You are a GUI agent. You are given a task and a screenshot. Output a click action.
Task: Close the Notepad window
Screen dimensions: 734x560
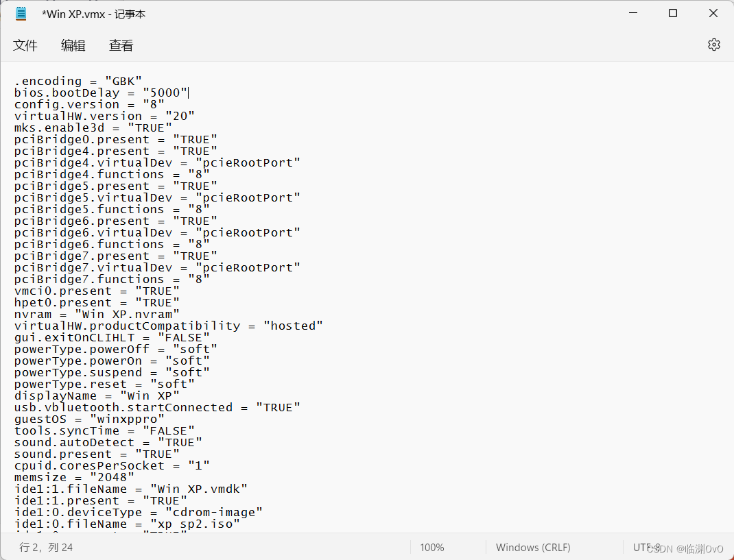713,13
